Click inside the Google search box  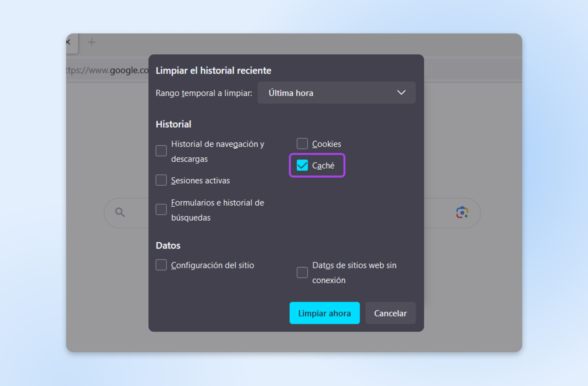pos(136,212)
